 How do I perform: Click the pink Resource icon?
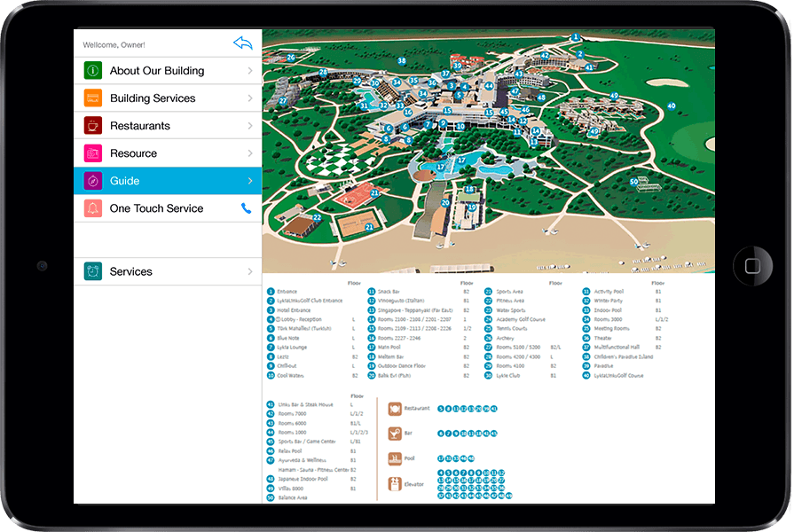click(93, 153)
